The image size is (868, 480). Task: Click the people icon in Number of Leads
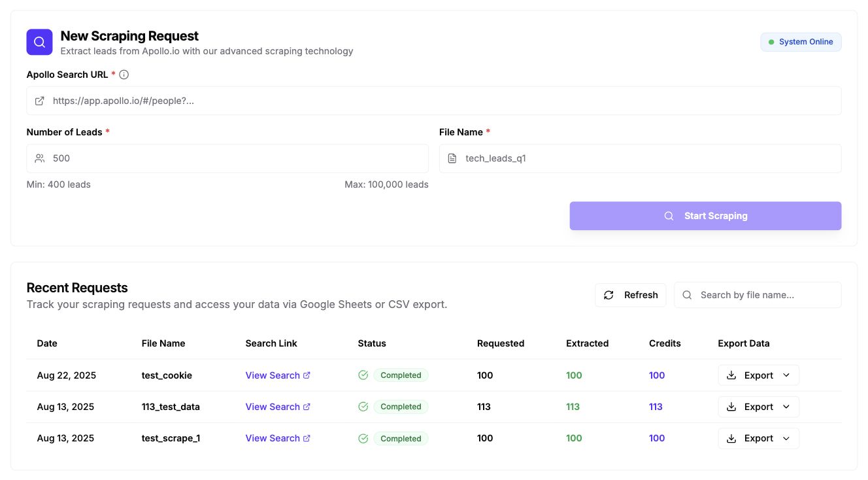coord(40,158)
